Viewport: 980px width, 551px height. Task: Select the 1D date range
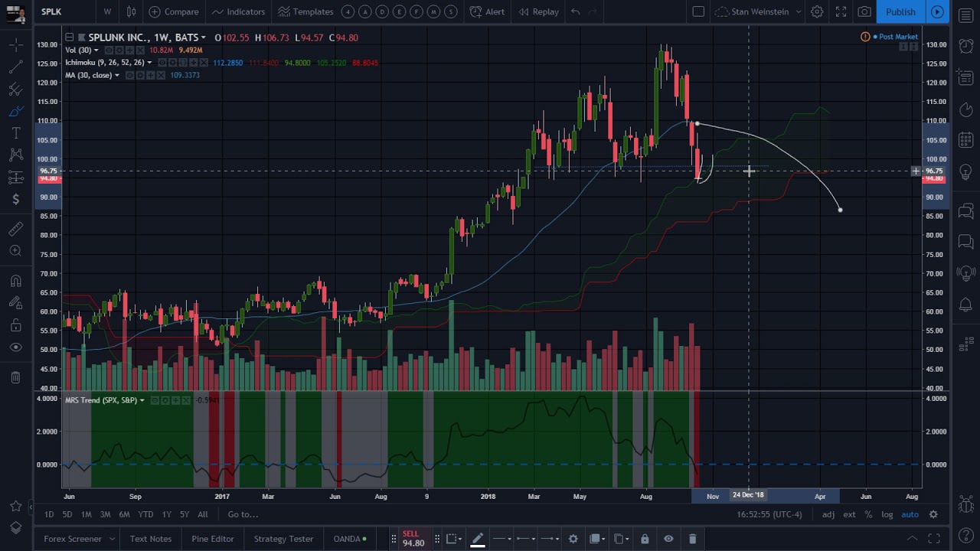click(x=49, y=514)
